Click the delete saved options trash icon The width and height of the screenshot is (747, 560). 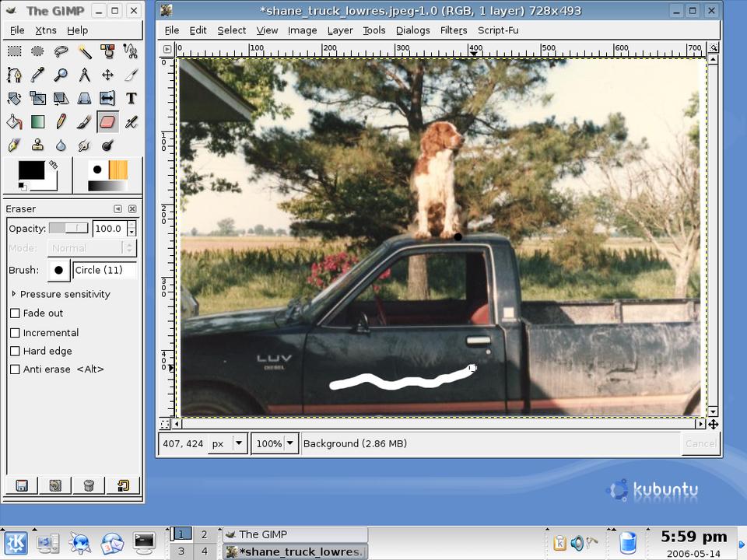click(89, 485)
